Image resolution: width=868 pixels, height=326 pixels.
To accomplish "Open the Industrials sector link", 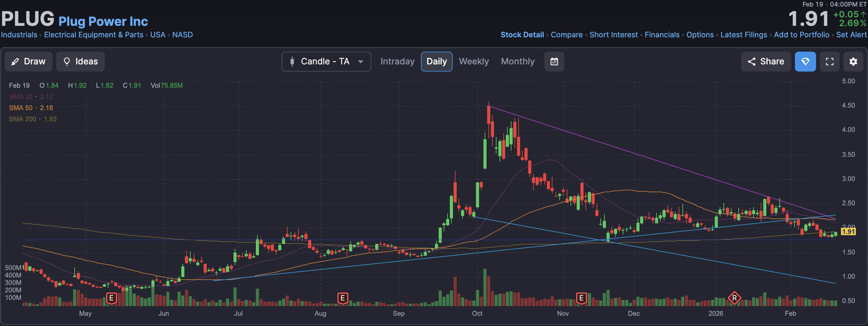I will [x=19, y=35].
